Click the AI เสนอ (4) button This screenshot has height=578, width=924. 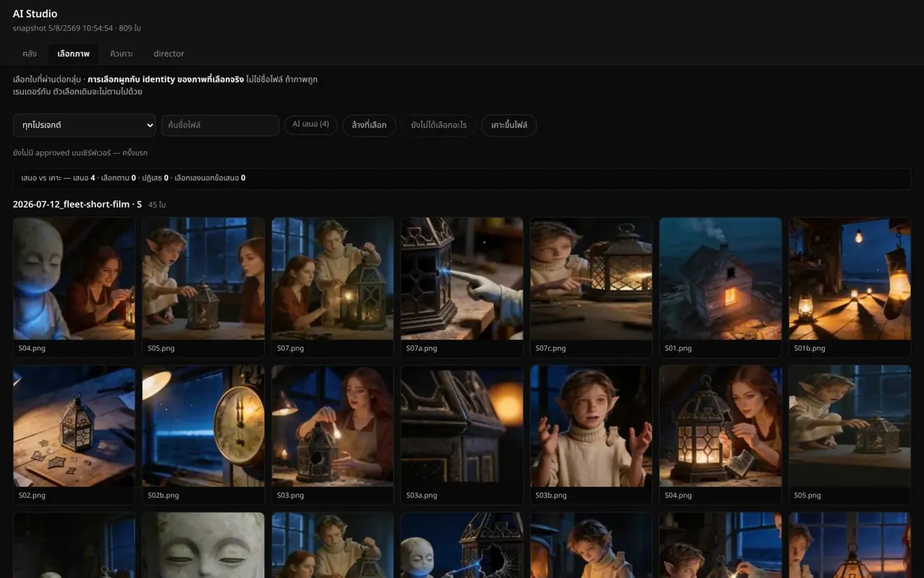coord(311,125)
